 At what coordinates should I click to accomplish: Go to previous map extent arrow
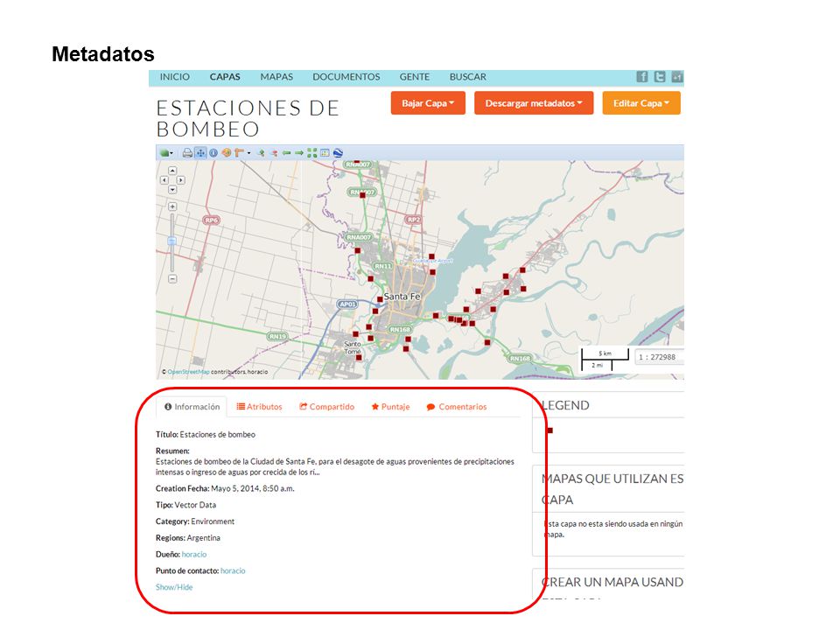tap(287, 153)
